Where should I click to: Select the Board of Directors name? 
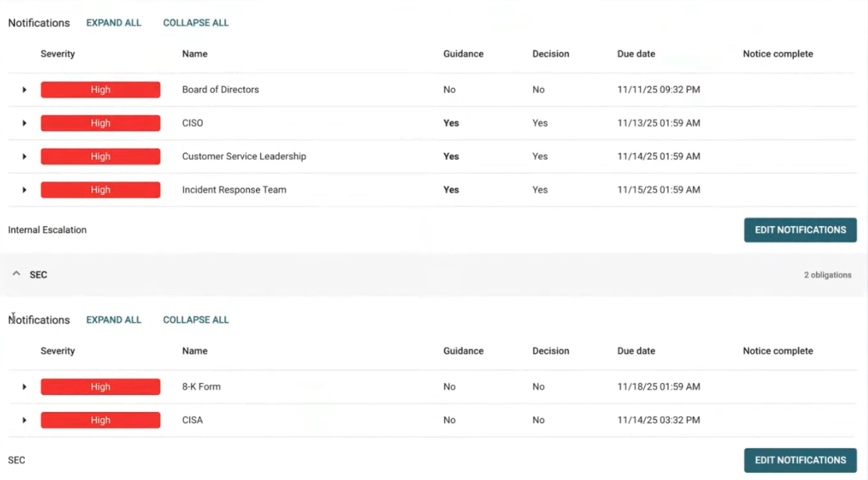(220, 90)
